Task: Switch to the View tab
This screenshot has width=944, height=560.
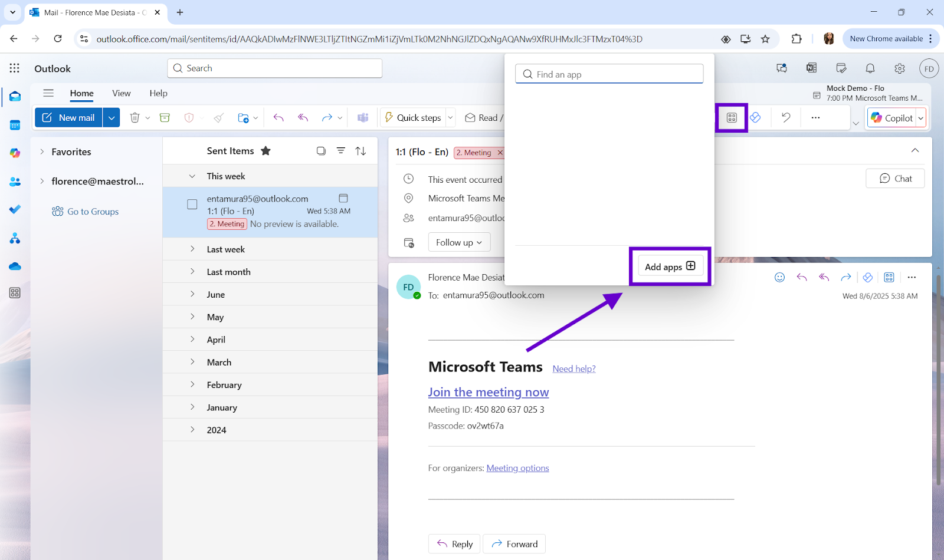Action: click(x=122, y=93)
